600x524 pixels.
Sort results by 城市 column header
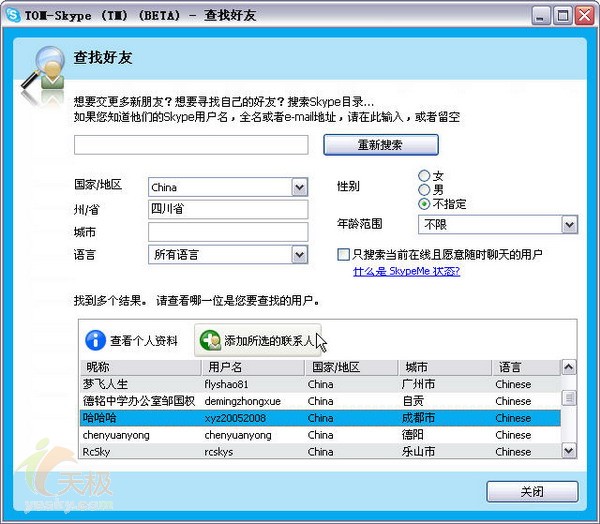[445, 368]
